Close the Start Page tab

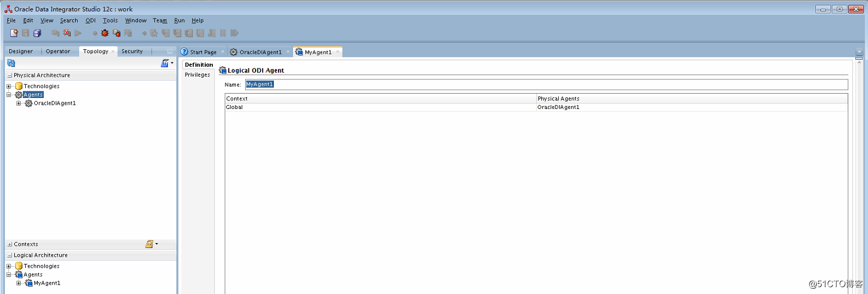[223, 52]
